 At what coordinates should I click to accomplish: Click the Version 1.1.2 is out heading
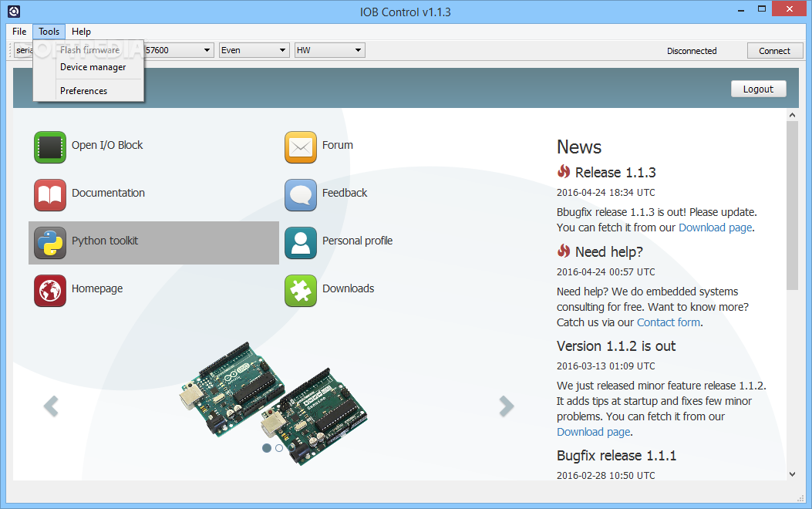click(x=616, y=346)
